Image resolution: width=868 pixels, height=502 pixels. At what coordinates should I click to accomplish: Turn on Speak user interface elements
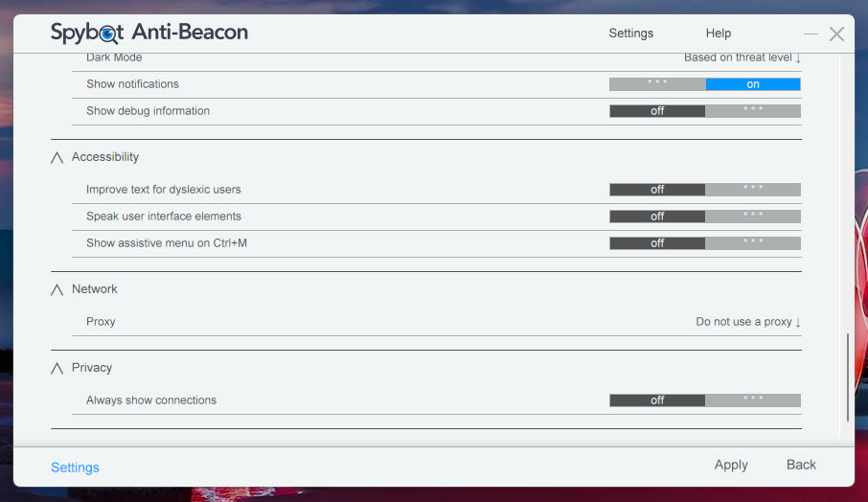(x=705, y=217)
